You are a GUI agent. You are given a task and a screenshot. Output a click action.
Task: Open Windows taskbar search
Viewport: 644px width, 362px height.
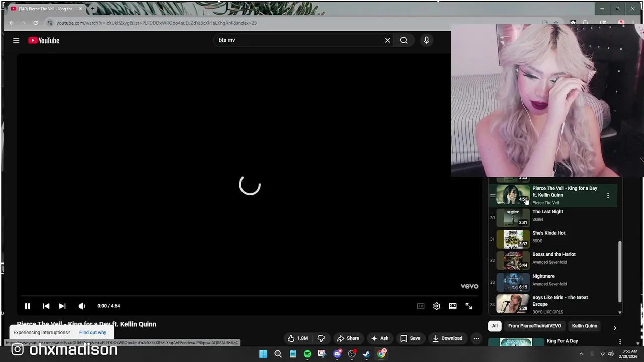(x=278, y=354)
